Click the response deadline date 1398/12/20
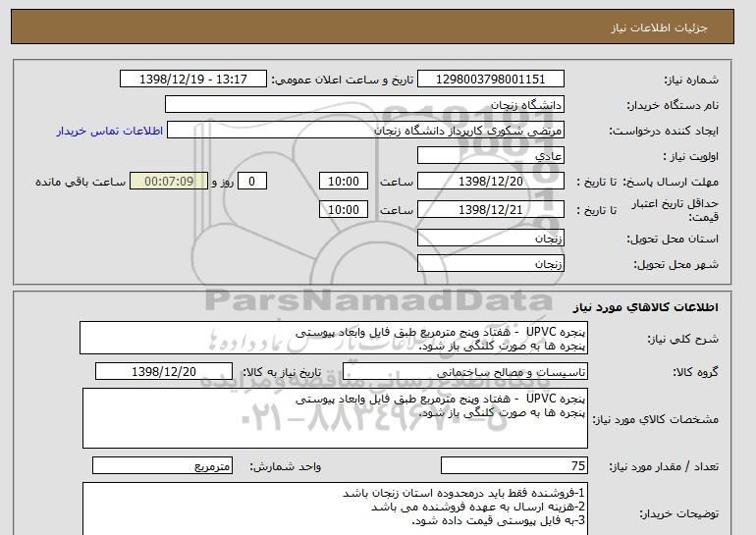 pyautogui.click(x=490, y=182)
